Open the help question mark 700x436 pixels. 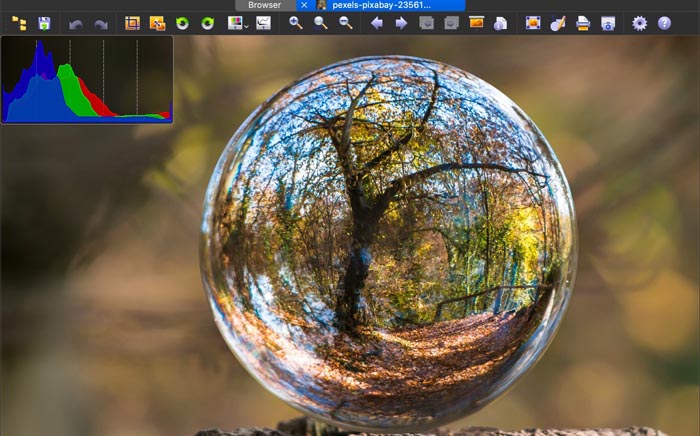664,23
